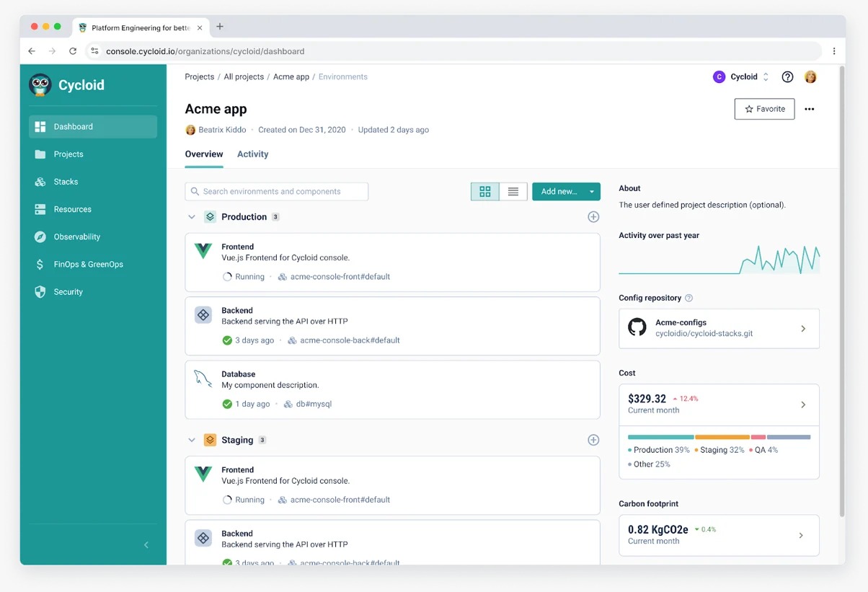Open a new browser tab
The image size is (868, 592).
(220, 27)
